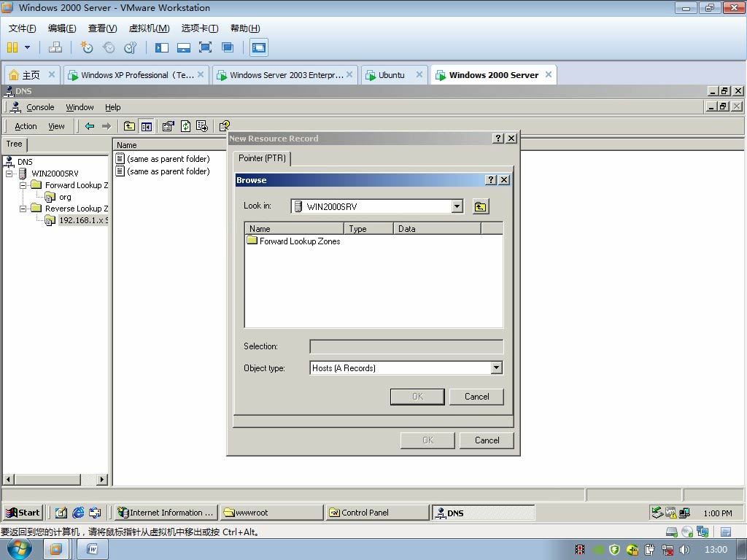Click the Unity mode icon in VMware toolbar

point(228,47)
